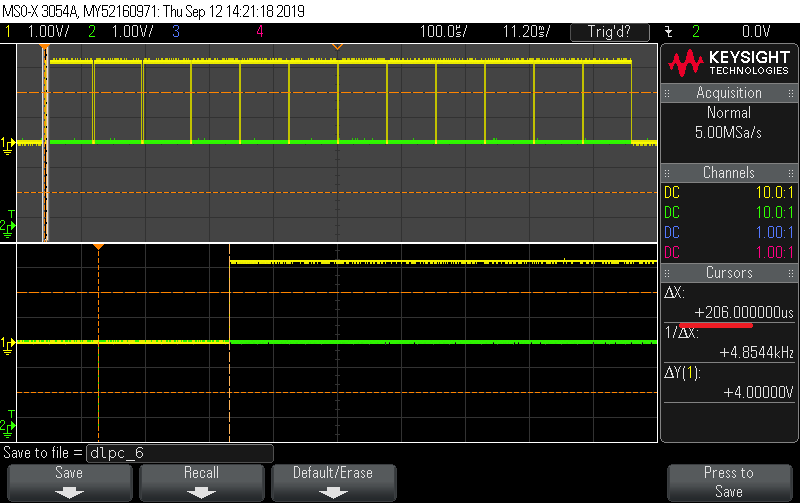Click channel 1 ground marker in lower zoom window
The width and height of the screenshot is (800, 503).
8,345
